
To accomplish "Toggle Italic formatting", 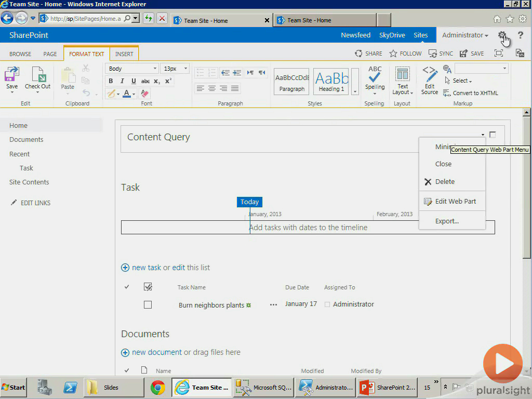I will [x=122, y=81].
